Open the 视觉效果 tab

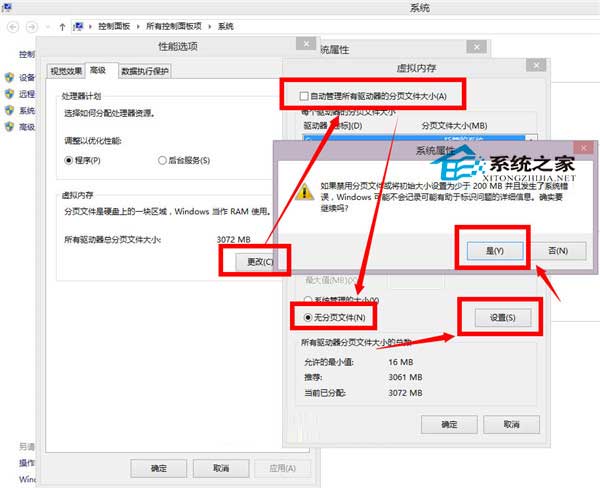click(x=65, y=70)
